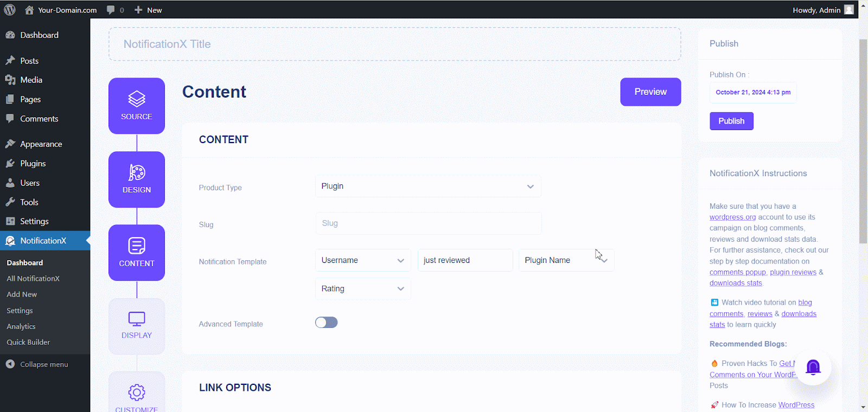Click the New label in admin bar
The height and width of the screenshot is (412, 868).
pos(155,10)
